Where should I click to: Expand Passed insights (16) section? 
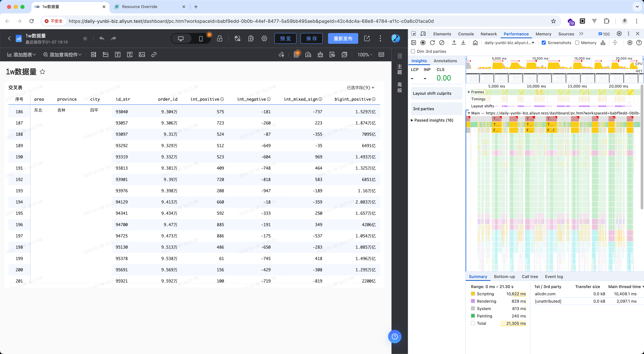point(432,120)
